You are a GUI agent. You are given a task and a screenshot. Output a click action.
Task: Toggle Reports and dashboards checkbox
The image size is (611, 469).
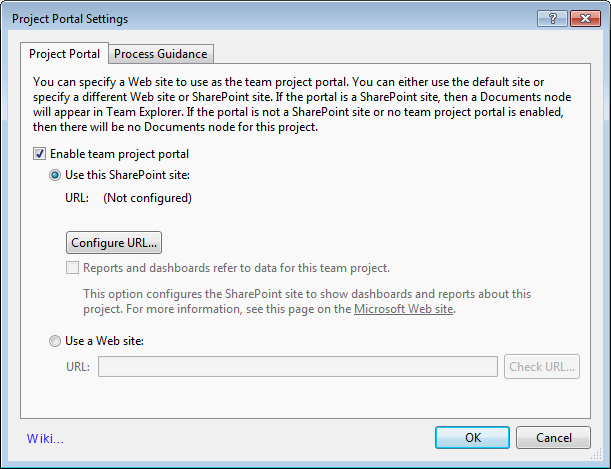coord(73,268)
